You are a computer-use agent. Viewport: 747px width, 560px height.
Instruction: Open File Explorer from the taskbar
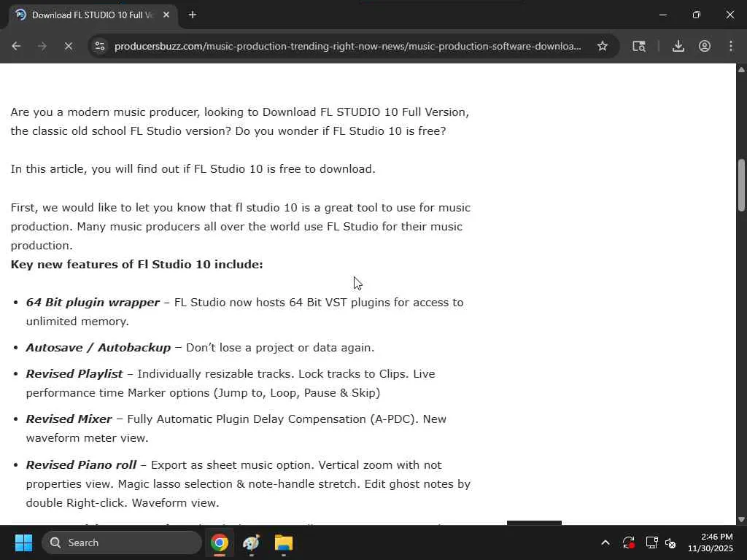pos(284,542)
